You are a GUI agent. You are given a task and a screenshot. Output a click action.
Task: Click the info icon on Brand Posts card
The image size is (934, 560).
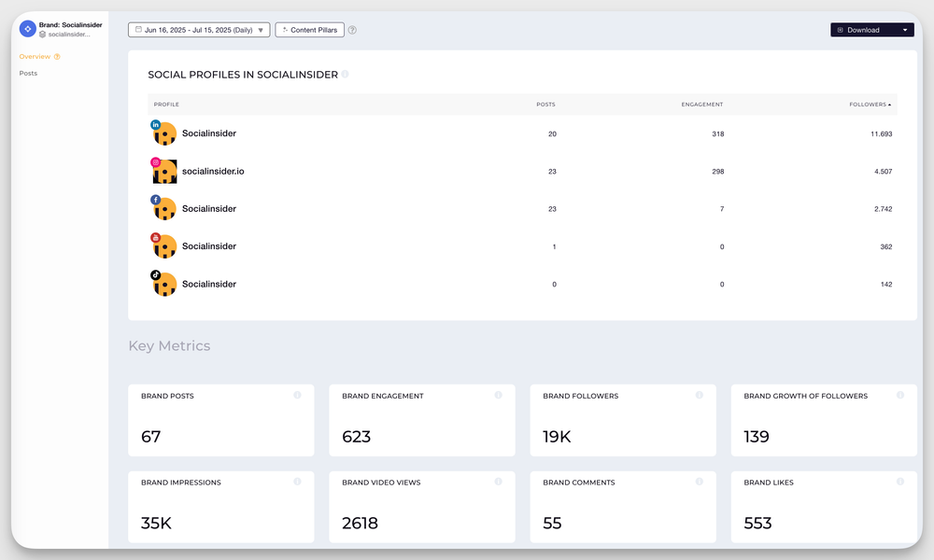[x=298, y=396]
